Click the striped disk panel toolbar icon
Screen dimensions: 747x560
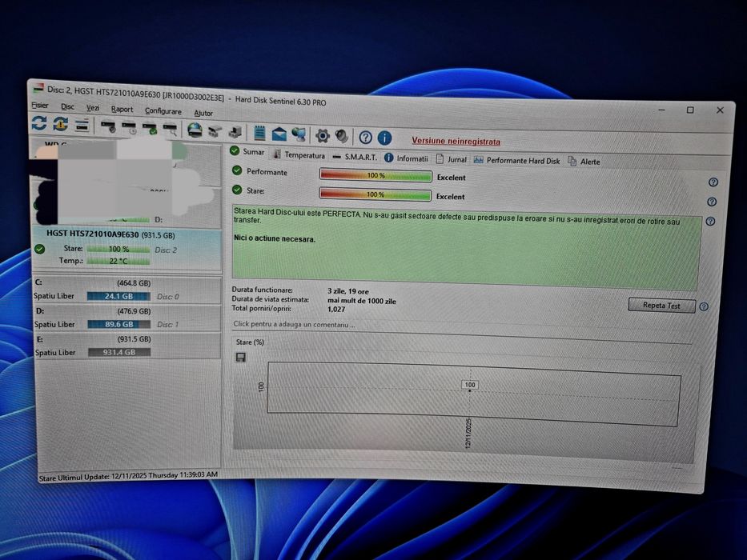click(x=82, y=126)
